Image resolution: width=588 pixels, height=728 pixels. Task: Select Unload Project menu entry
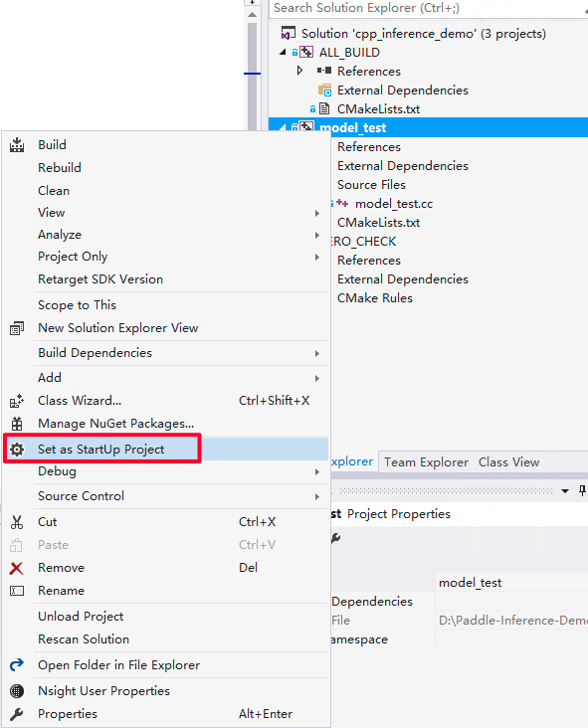81,617
